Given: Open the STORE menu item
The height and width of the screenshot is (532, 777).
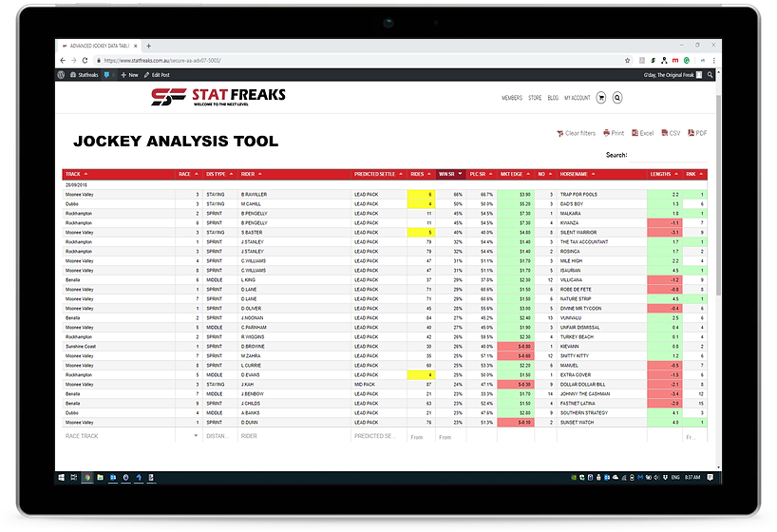Looking at the screenshot, I should pos(535,98).
